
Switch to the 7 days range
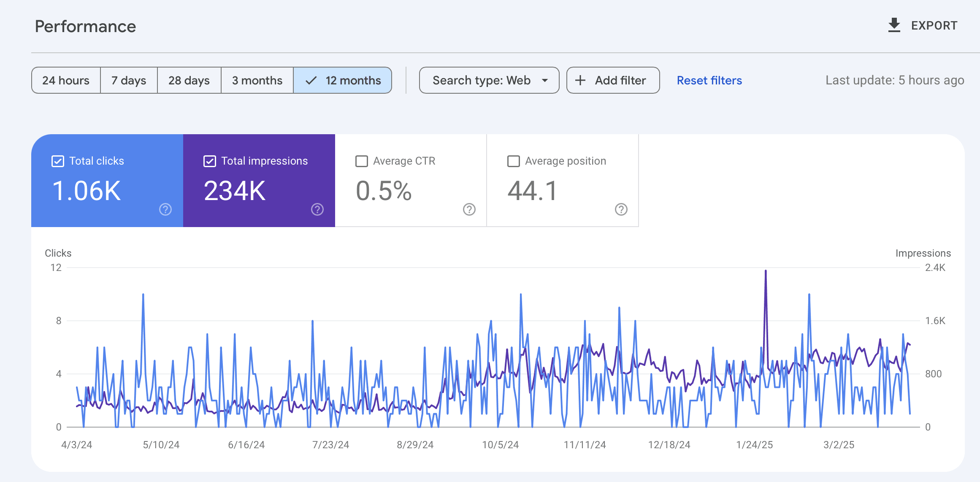129,80
